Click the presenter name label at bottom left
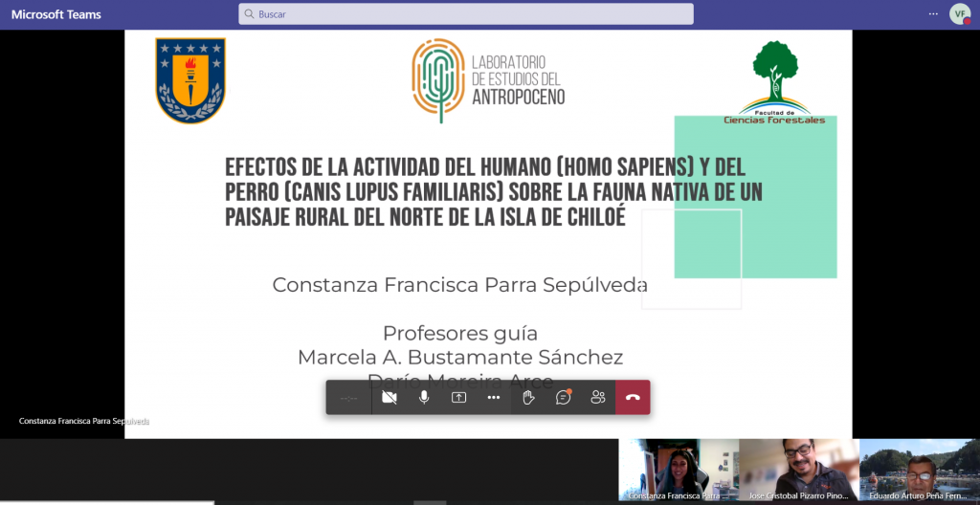This screenshot has width=980, height=505. click(x=84, y=421)
